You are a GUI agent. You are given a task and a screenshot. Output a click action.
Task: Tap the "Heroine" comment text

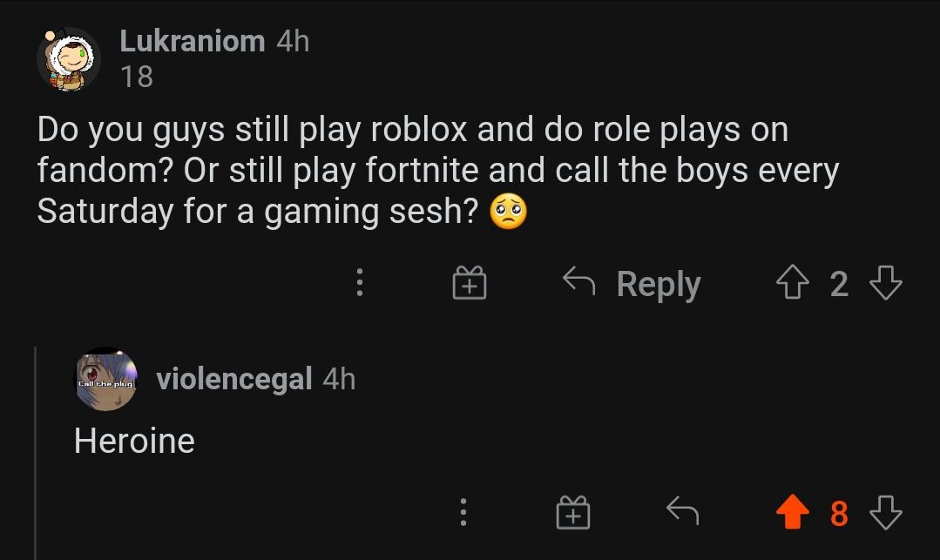point(134,441)
